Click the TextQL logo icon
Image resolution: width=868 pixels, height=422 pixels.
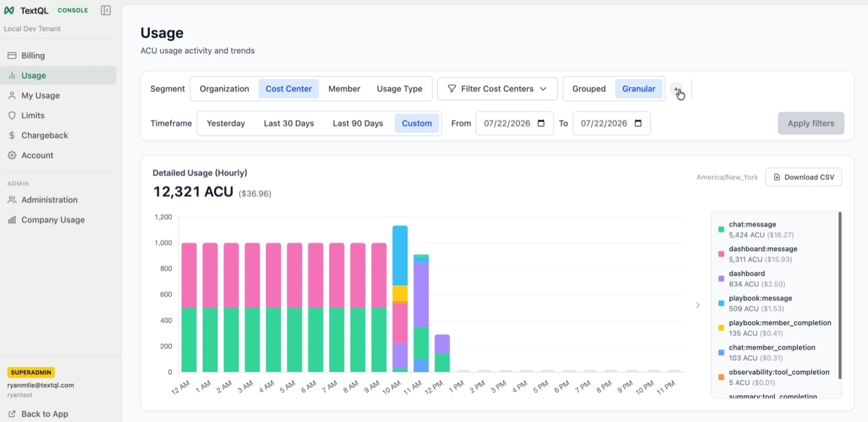pos(9,11)
